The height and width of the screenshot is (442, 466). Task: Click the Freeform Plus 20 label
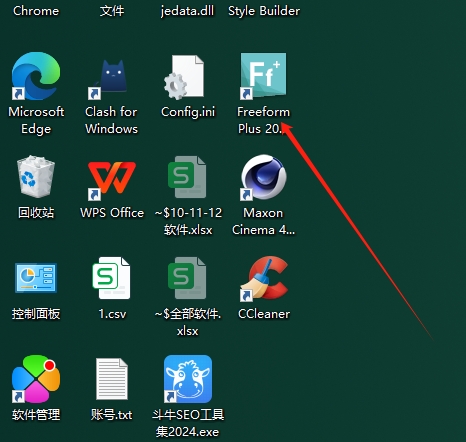coord(263,120)
